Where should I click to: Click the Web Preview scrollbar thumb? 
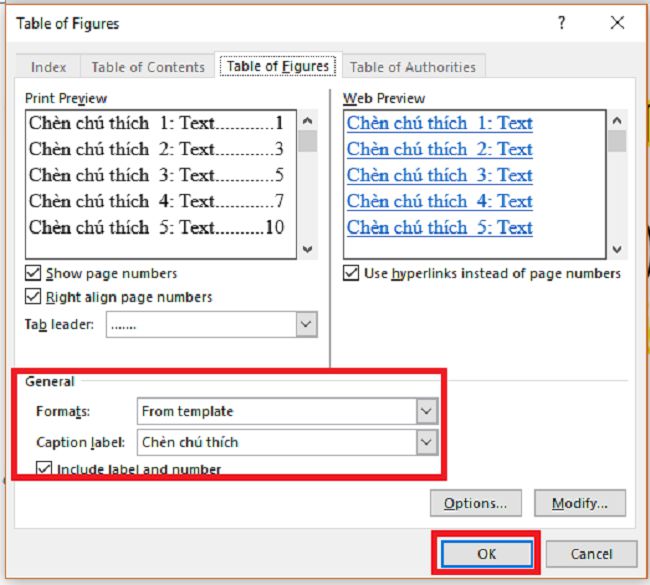(x=617, y=141)
